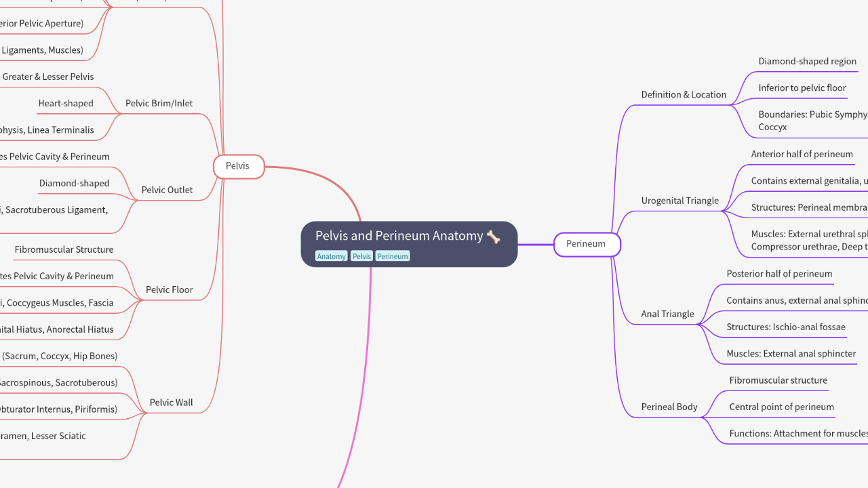Select the Pelvic Wall node
Screen dimensions: 868x488
point(171,403)
